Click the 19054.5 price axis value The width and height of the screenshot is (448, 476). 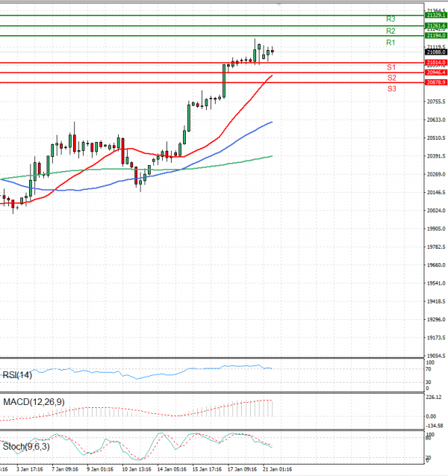pos(436,356)
